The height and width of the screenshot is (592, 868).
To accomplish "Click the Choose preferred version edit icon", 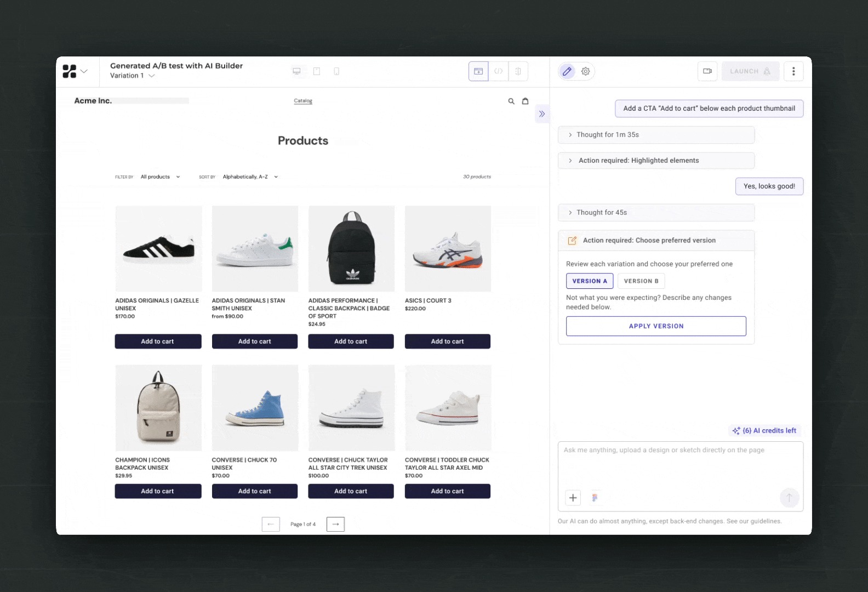I will point(572,241).
